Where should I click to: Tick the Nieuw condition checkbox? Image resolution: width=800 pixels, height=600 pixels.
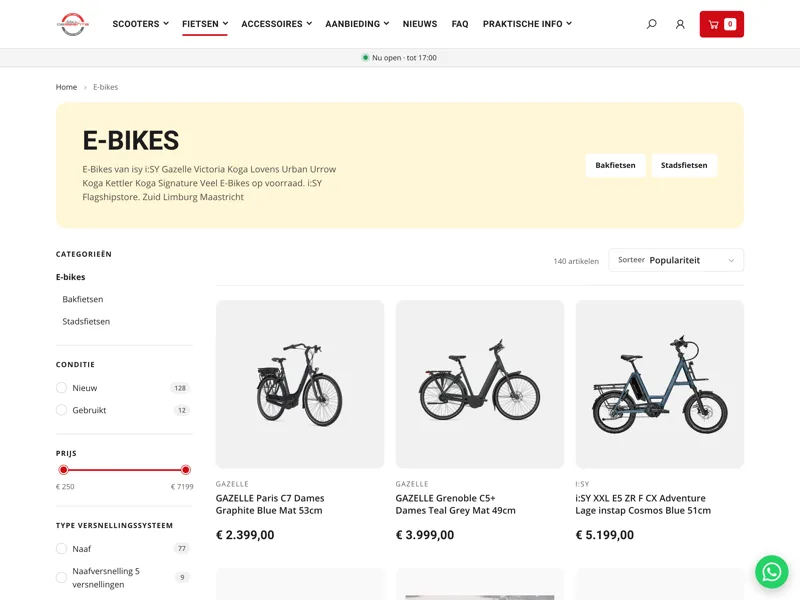pyautogui.click(x=61, y=388)
